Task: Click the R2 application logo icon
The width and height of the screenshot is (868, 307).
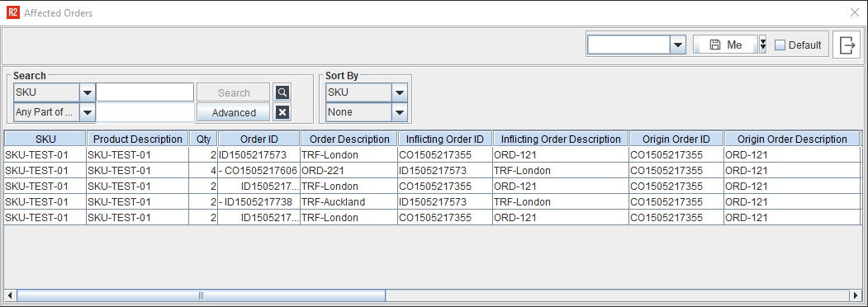Action: pos(12,12)
